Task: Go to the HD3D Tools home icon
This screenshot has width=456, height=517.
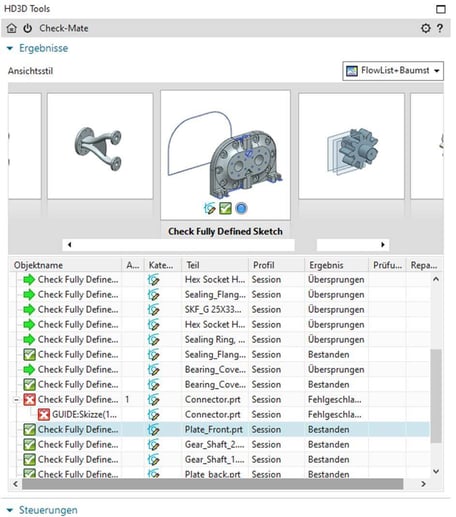Action: (12, 28)
